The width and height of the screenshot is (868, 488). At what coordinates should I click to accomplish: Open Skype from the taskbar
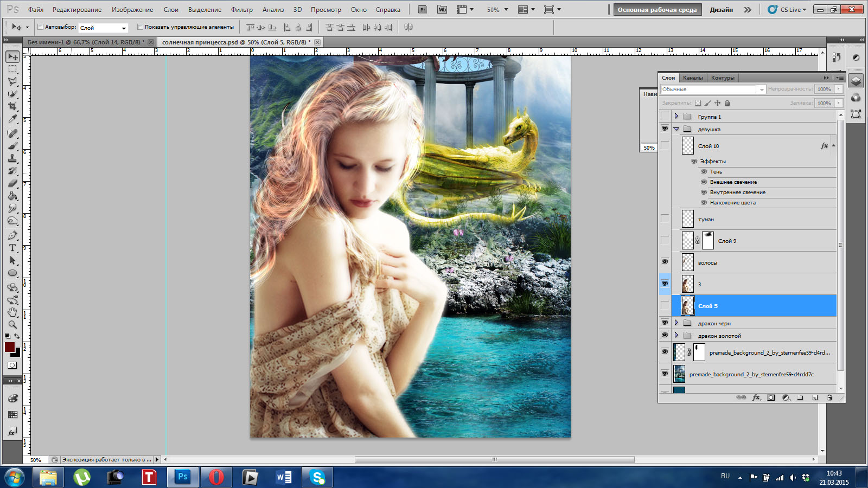click(x=317, y=477)
